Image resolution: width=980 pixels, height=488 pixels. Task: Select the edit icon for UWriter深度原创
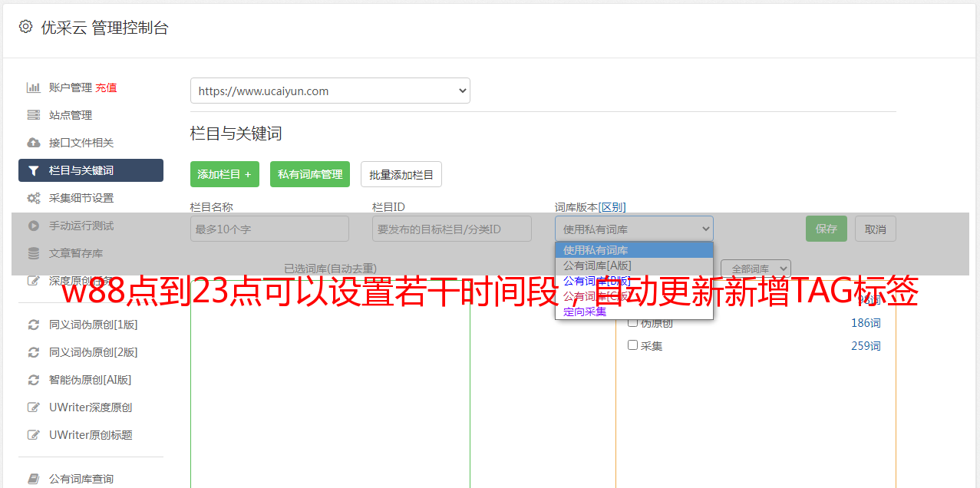[34, 407]
